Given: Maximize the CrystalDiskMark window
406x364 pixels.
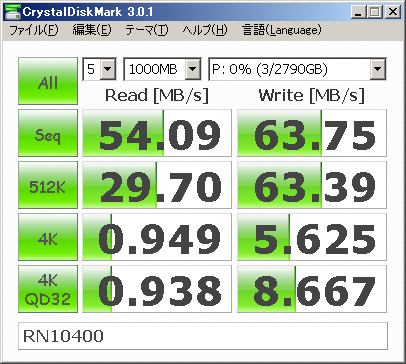Looking at the screenshot, I should tap(375, 12).
